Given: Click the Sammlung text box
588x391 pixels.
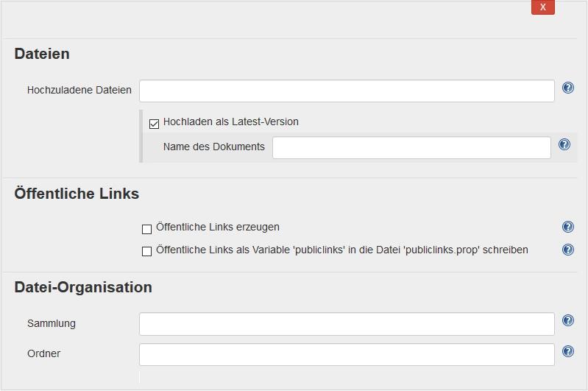Looking at the screenshot, I should pyautogui.click(x=347, y=323).
